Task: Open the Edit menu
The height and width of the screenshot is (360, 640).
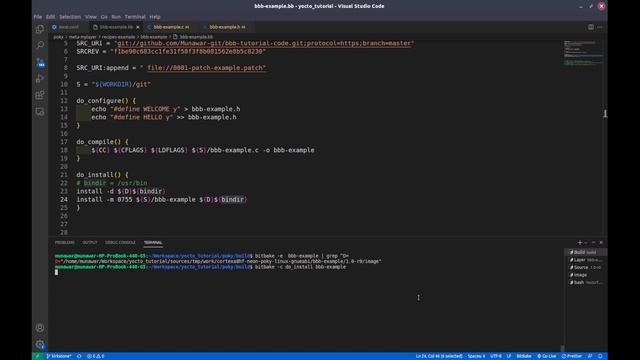Action: click(x=51, y=17)
